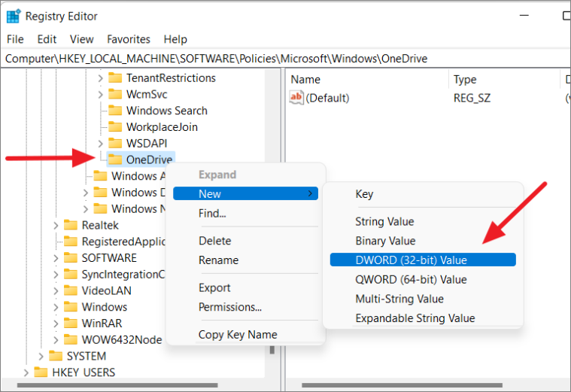Click the tree pane horizontal scrollbar
This screenshot has width=571, height=392.
117,385
